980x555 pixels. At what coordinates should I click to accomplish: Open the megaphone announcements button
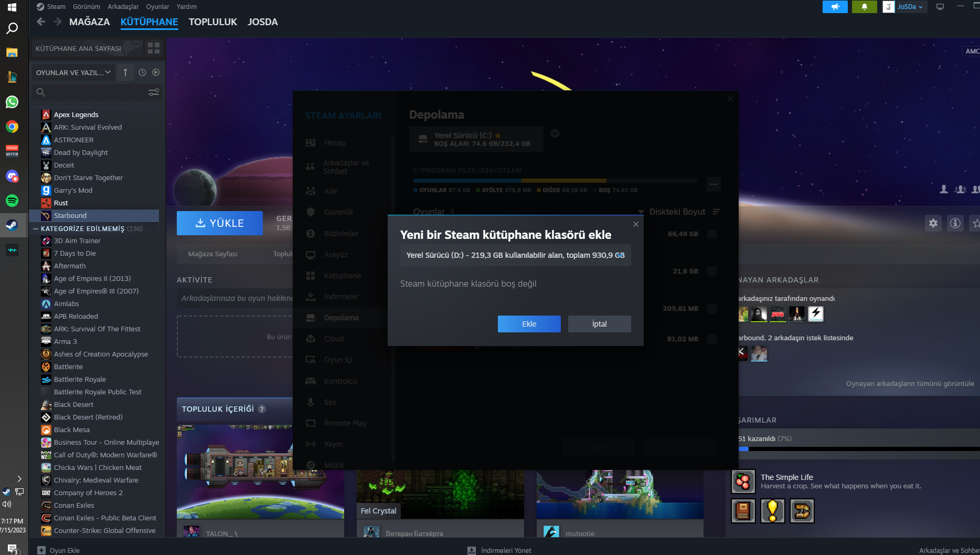click(x=835, y=7)
